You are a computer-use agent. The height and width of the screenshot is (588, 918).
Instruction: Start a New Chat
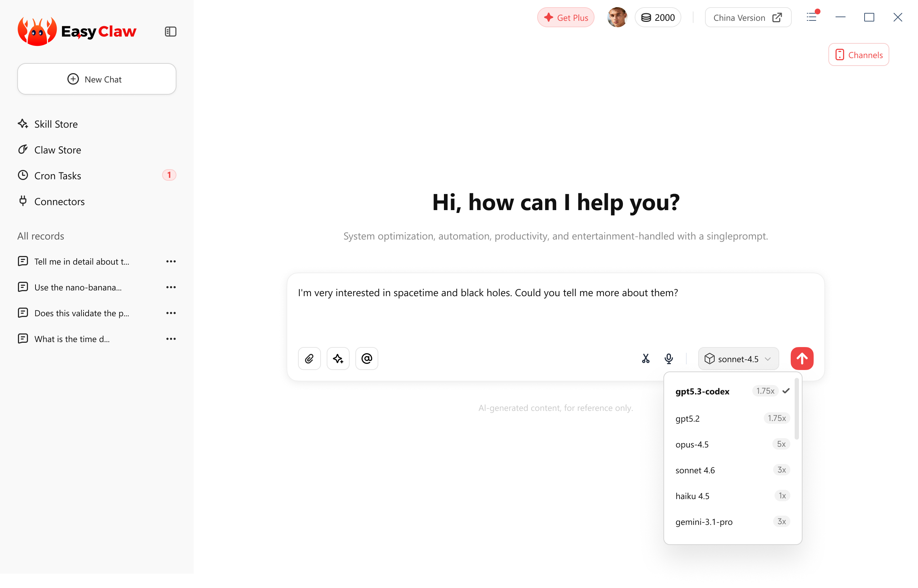[x=96, y=79]
